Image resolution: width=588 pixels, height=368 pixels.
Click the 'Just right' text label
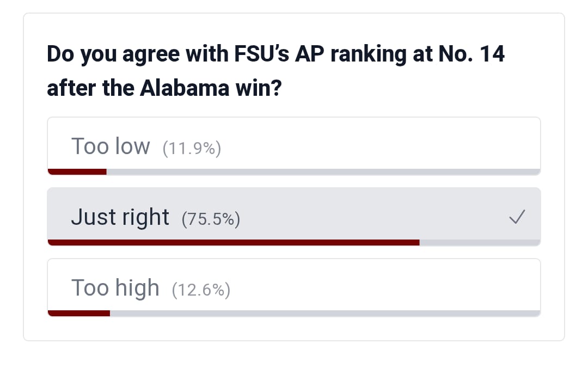pyautogui.click(x=120, y=217)
